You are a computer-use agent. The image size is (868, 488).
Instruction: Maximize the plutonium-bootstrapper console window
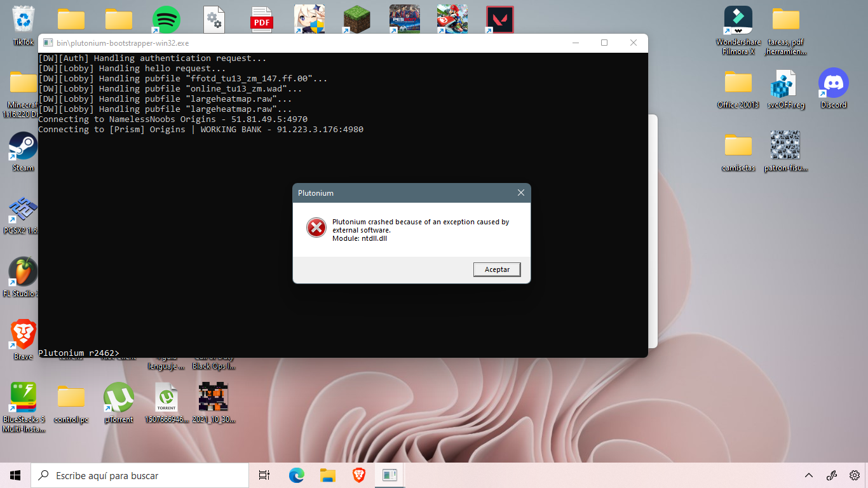click(x=604, y=43)
